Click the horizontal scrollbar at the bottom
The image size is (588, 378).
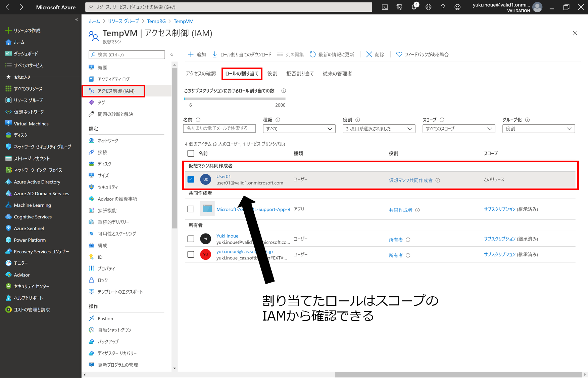click(458, 375)
